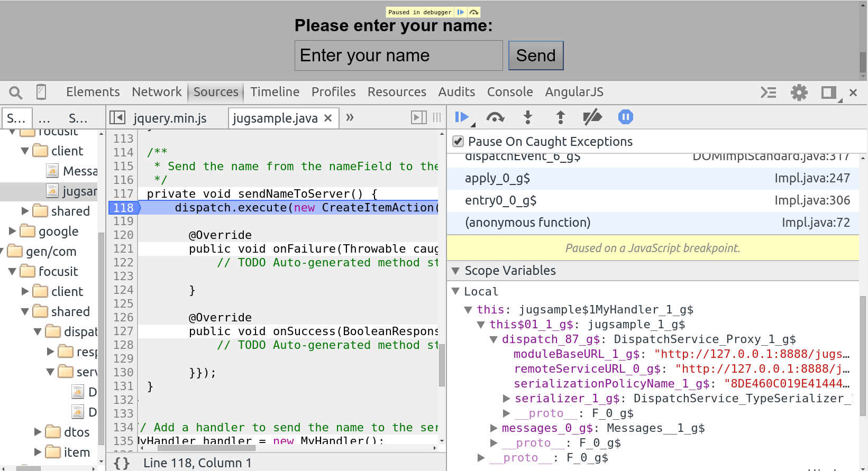Screen dimensions: 868x471
Task: Open the Audits panel
Action: [x=457, y=92]
